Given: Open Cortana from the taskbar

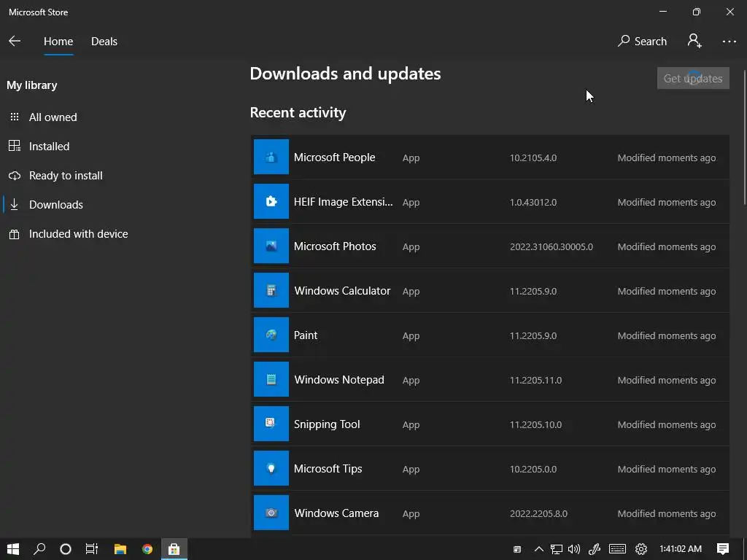Looking at the screenshot, I should click(x=66, y=549).
